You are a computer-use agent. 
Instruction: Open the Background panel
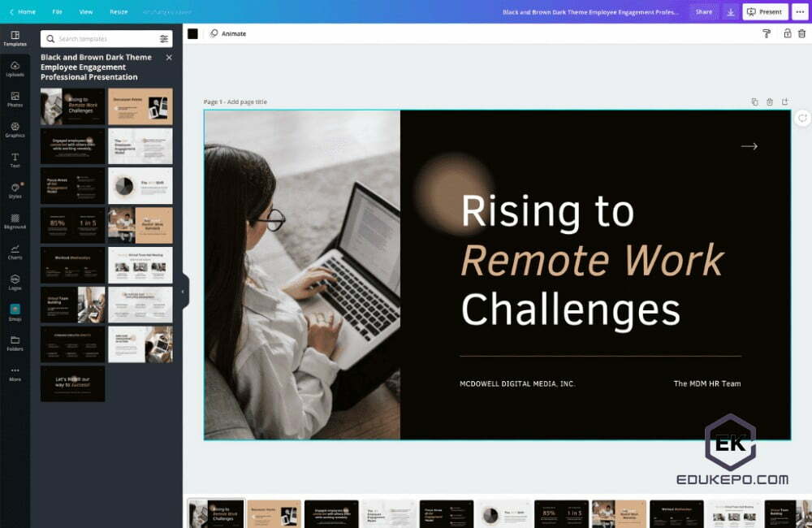(15, 222)
